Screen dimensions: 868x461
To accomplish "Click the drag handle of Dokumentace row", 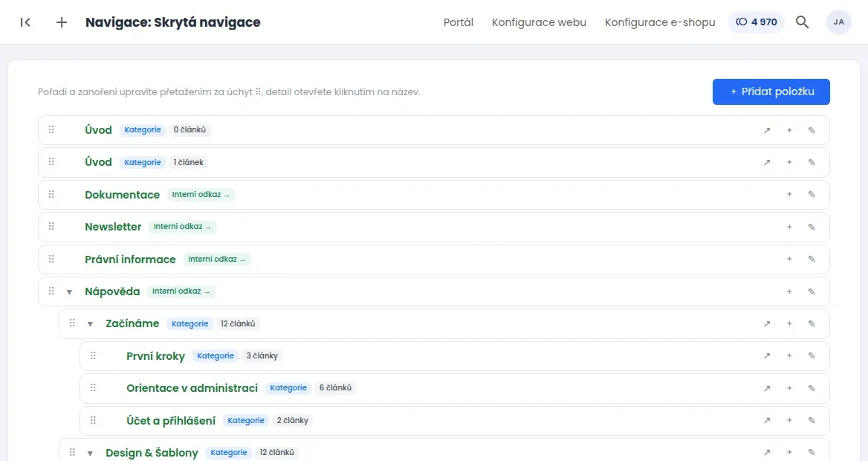I will 51,194.
